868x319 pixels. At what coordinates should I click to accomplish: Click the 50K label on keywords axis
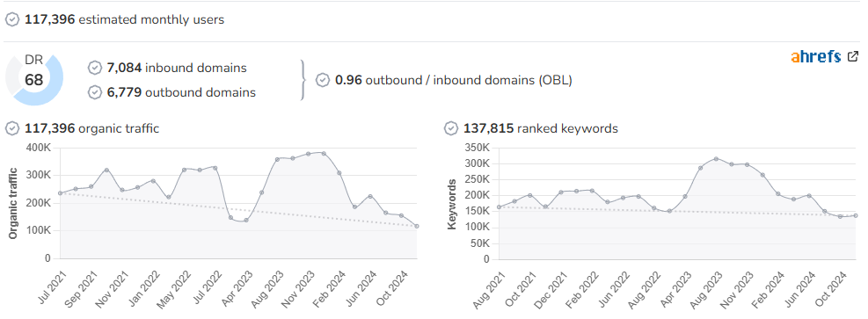pos(480,243)
